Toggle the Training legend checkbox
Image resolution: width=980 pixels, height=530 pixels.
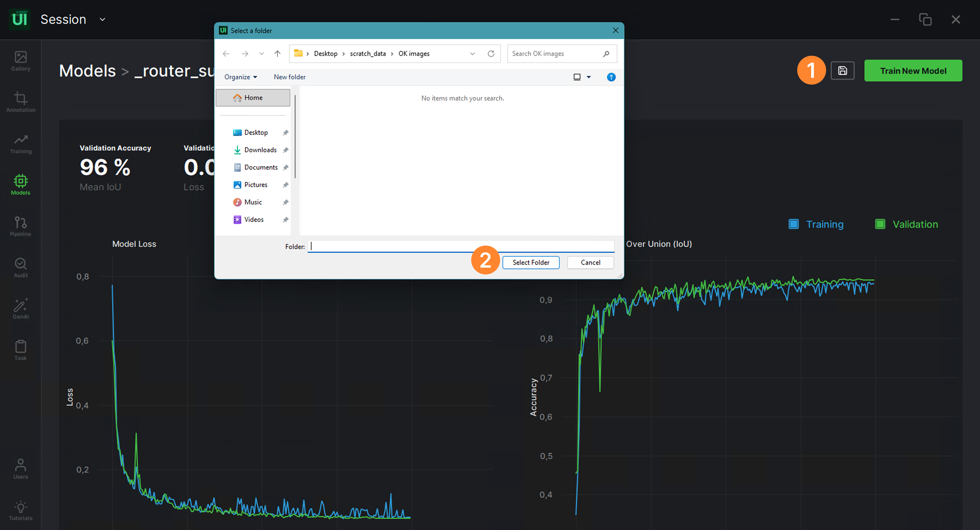pyautogui.click(x=793, y=224)
